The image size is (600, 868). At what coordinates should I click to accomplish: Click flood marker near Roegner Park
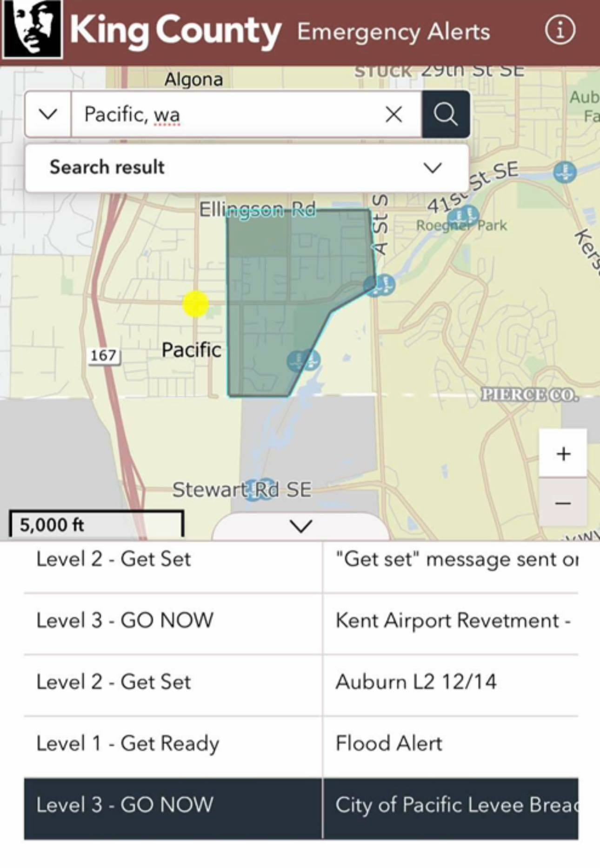click(x=463, y=215)
